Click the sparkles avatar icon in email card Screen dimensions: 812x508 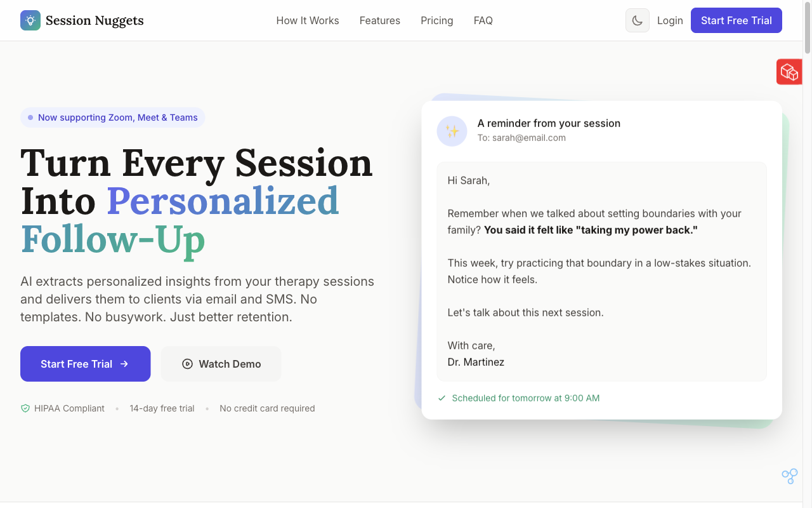click(x=452, y=131)
